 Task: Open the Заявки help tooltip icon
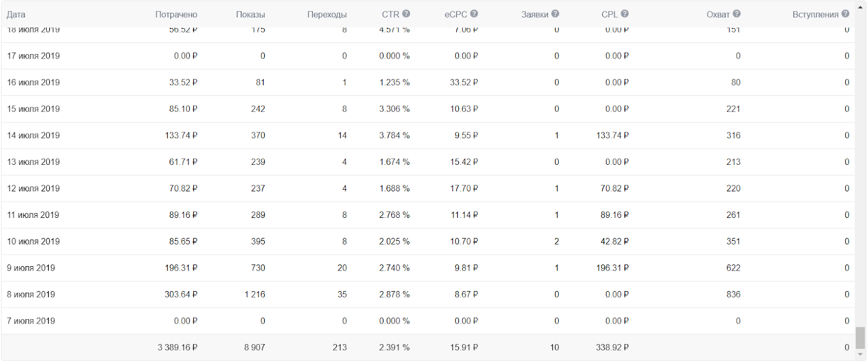[555, 14]
